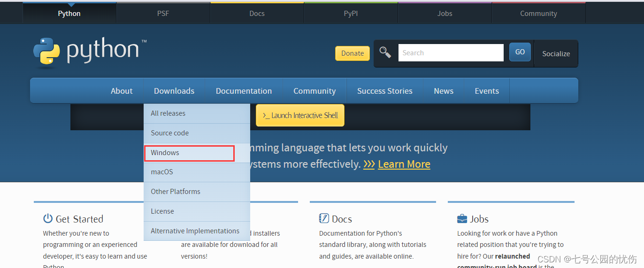
Task: Click the Donate button
Action: (353, 53)
